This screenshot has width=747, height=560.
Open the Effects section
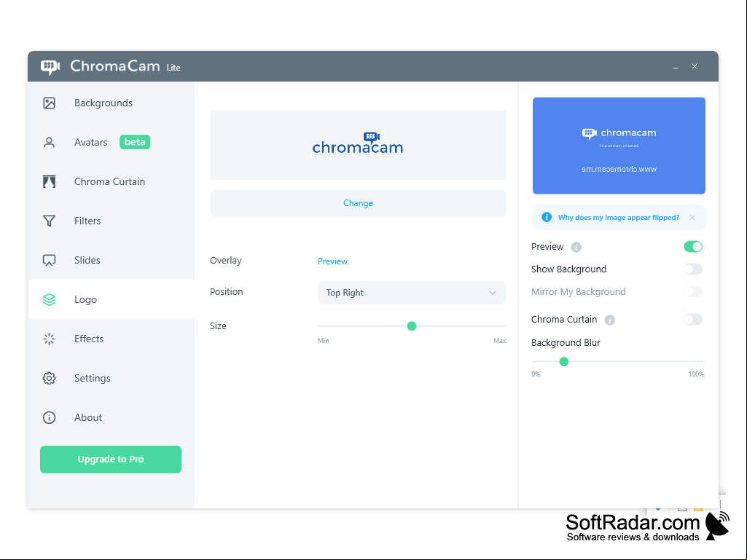point(112,339)
